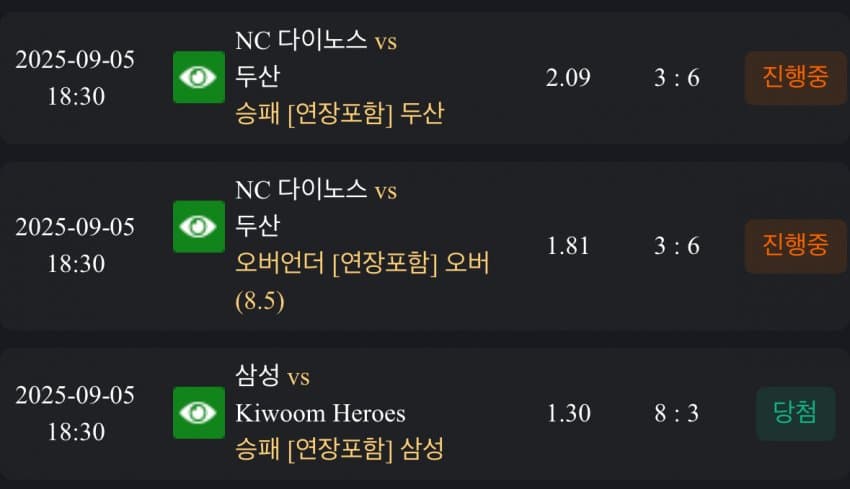850x489 pixels.
Task: Click the 진행중 badge in the 2.09 odds row
Action: click(x=795, y=78)
